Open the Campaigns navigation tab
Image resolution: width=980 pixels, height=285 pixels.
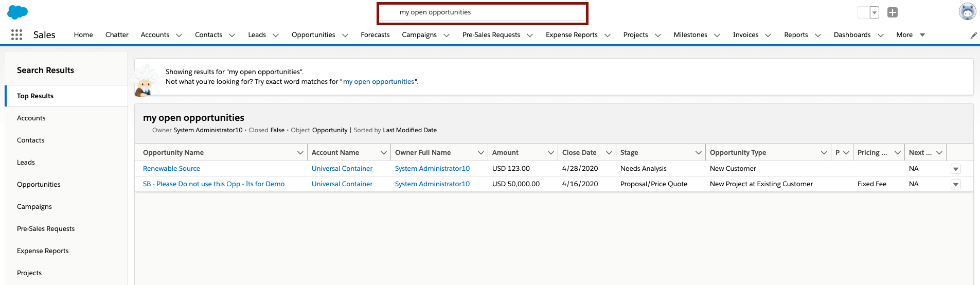pyautogui.click(x=419, y=35)
